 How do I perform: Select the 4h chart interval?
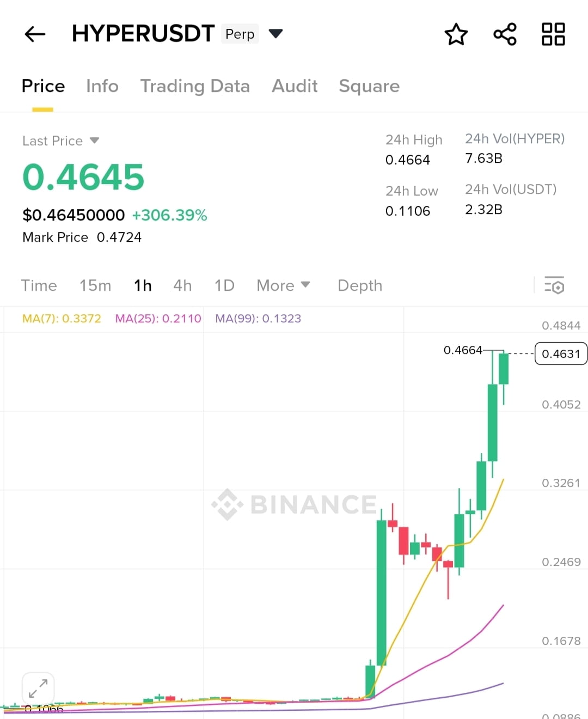[182, 285]
